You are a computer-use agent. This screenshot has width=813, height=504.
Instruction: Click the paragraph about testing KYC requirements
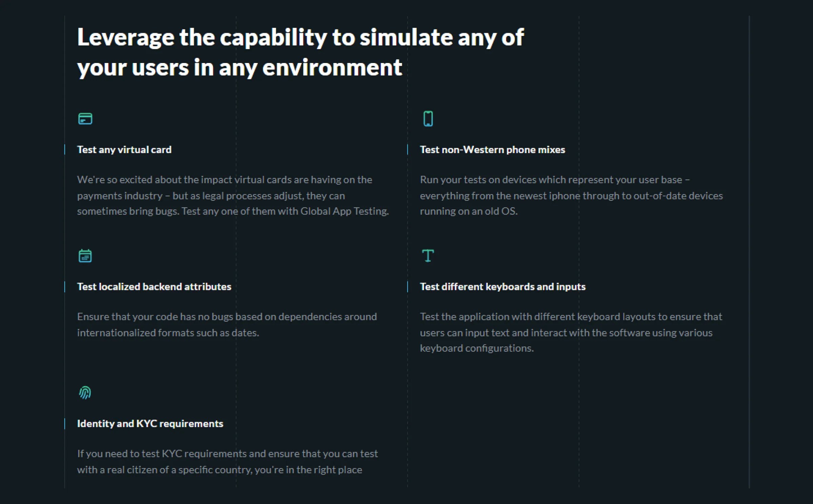click(227, 462)
